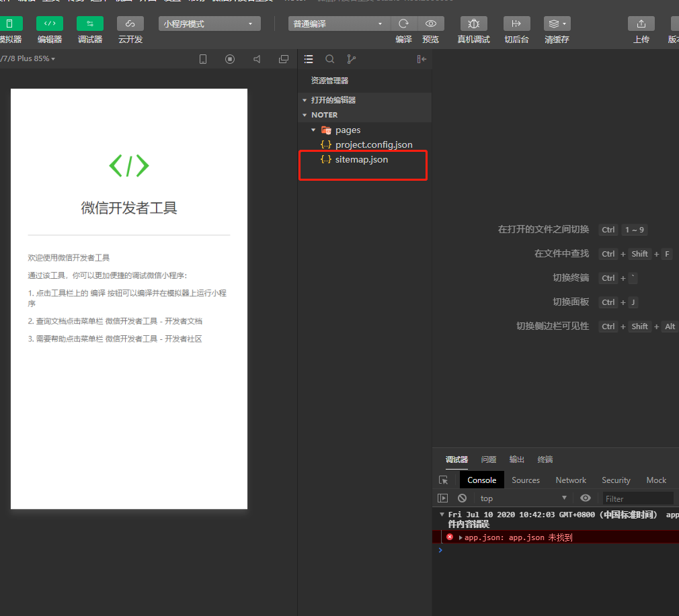
Task: Open the top context dropdown
Action: click(x=523, y=498)
